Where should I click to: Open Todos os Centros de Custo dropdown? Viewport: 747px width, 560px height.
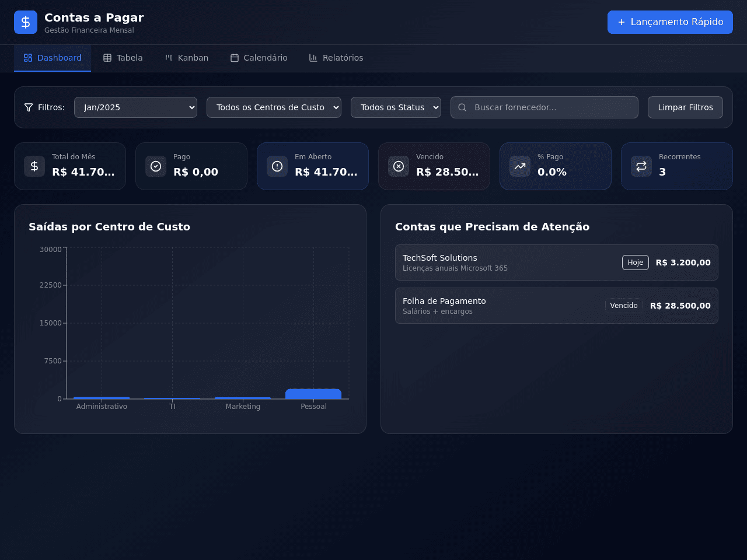click(274, 107)
